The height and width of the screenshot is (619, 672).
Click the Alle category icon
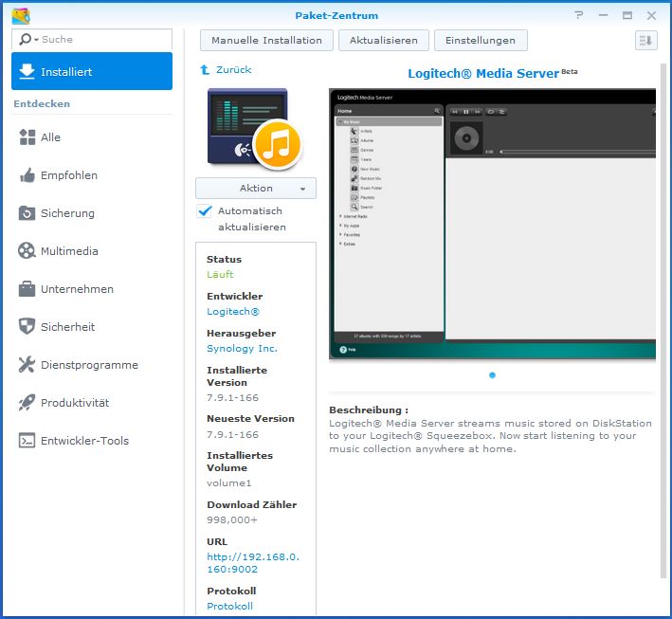tap(27, 137)
